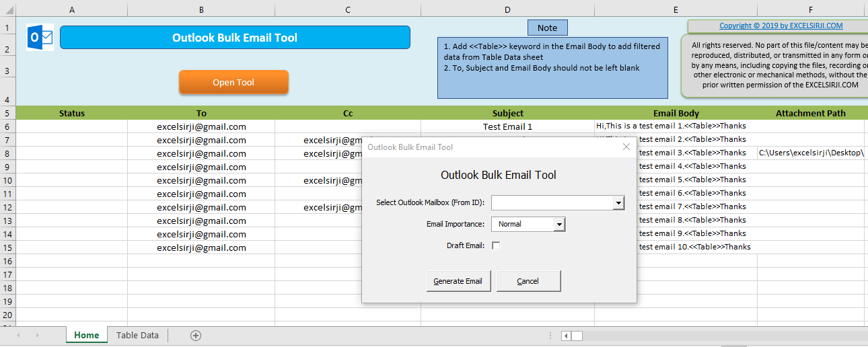Close the Outlook Bulk Email Tool dialog
868x347 pixels.
pos(626,147)
